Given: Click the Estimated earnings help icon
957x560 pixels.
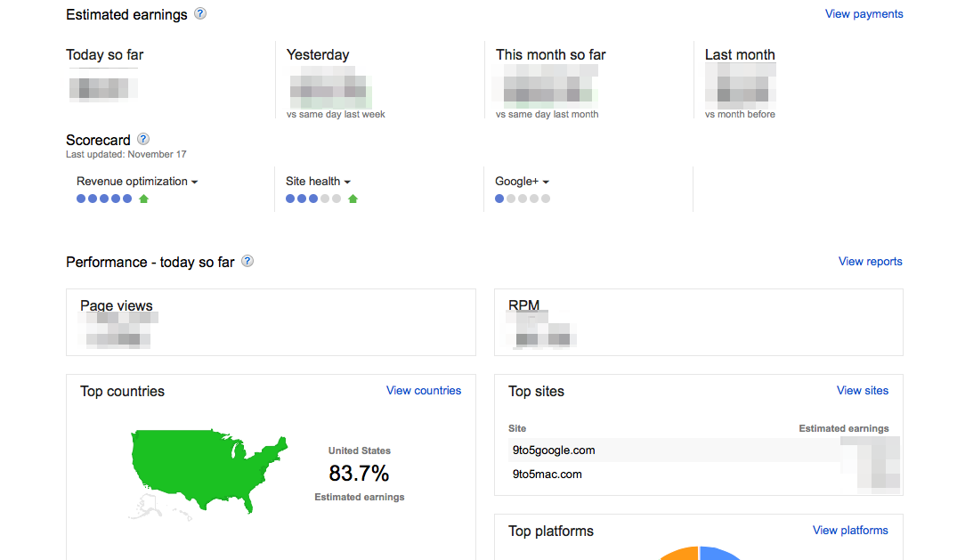Looking at the screenshot, I should point(200,14).
